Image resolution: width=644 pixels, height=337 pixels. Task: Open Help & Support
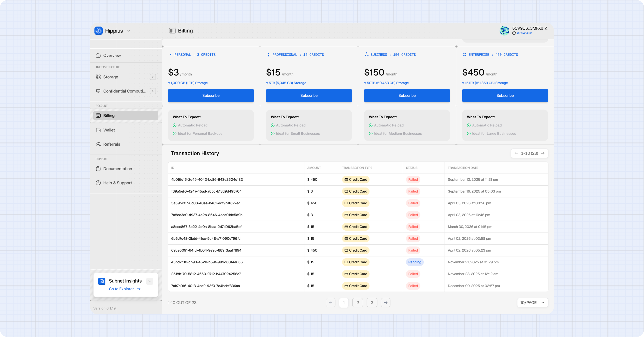coord(126,183)
